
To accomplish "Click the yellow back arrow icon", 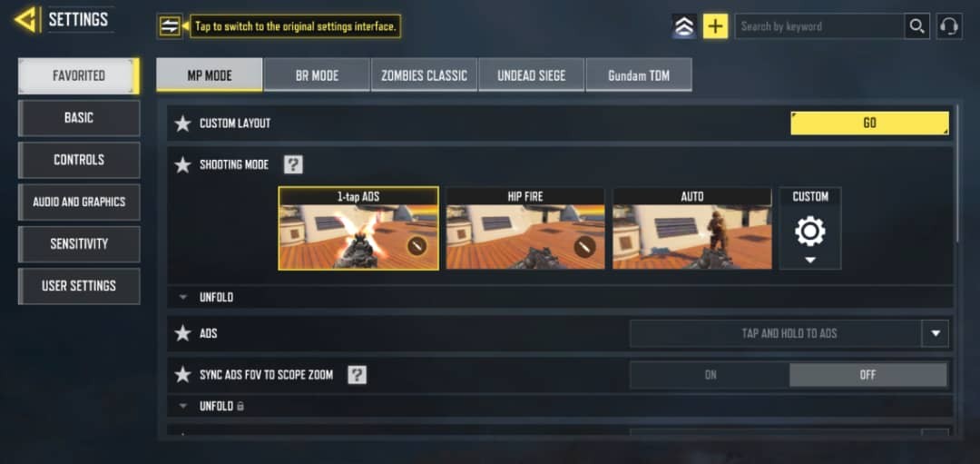I will click(x=27, y=20).
